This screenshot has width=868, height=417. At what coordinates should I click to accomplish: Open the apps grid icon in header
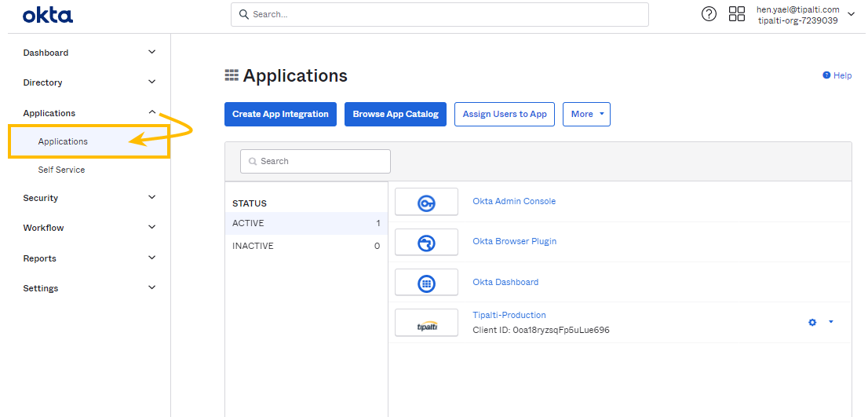point(737,14)
